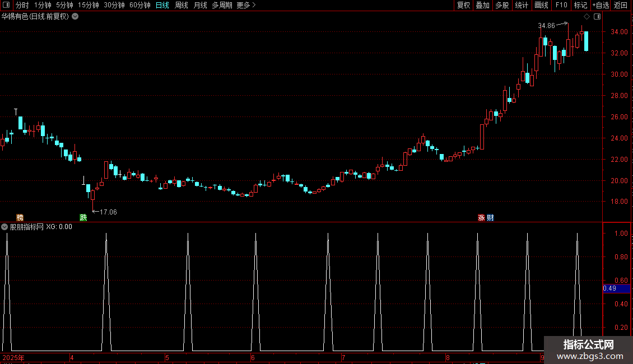Switch to the 分时 chart tab
The height and width of the screenshot is (364, 633).
[x=22, y=5]
